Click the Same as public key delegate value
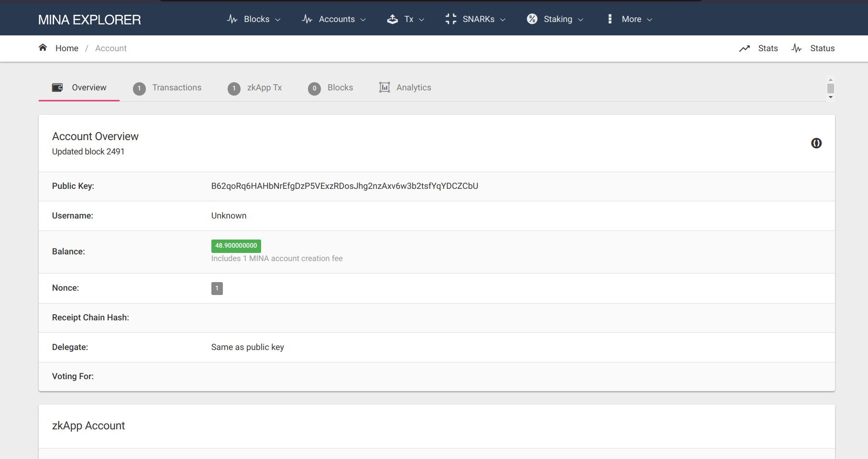 (x=248, y=347)
